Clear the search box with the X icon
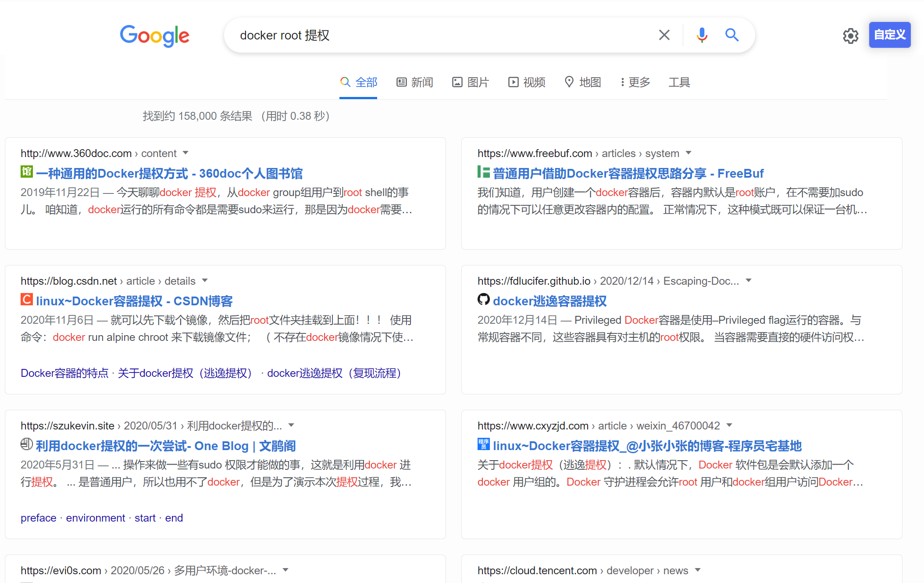This screenshot has height=583, width=924. (664, 35)
